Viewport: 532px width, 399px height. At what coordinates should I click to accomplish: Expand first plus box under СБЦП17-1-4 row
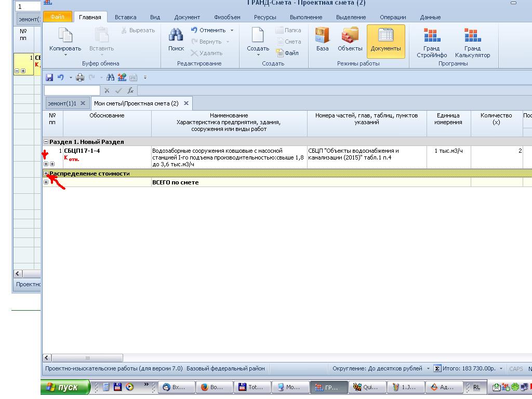point(46,164)
